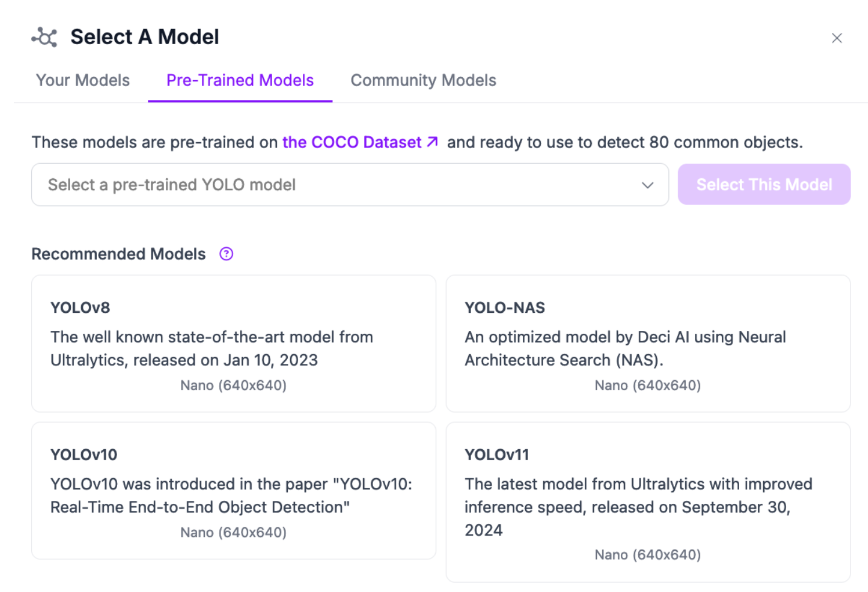The height and width of the screenshot is (592, 868).
Task: Select the Pre-Trained Models tab
Action: (240, 80)
